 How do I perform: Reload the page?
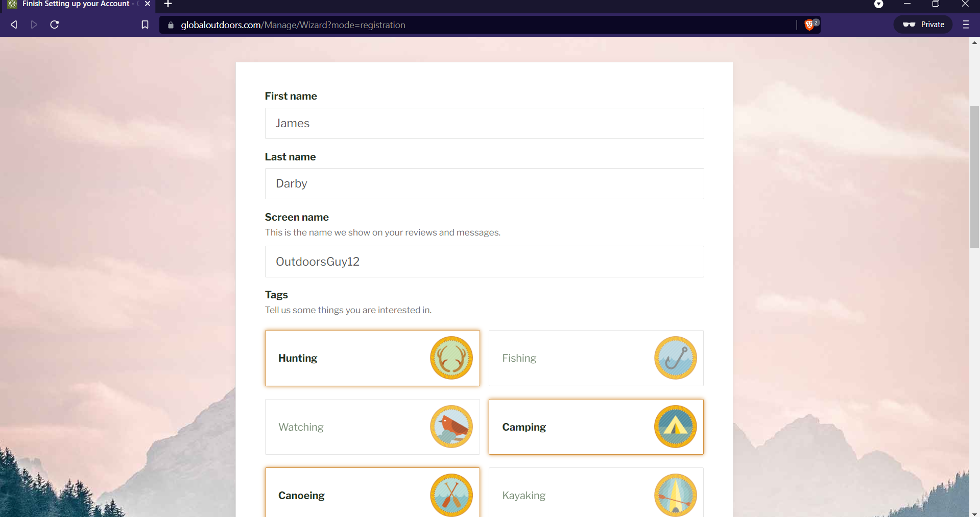point(55,25)
